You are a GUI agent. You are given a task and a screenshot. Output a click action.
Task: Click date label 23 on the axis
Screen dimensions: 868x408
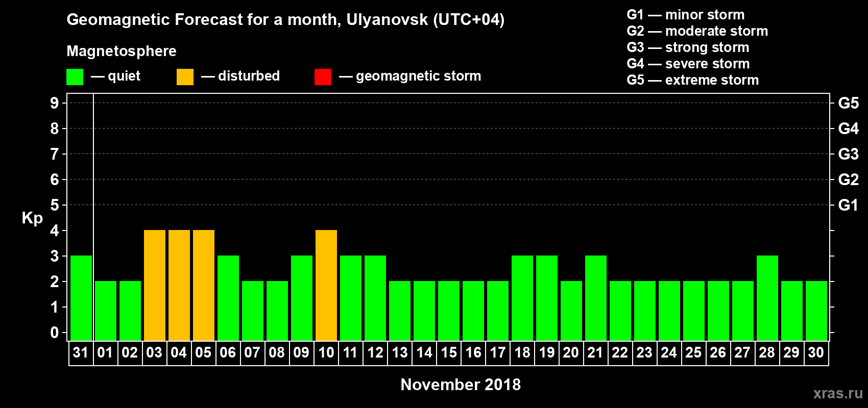click(x=644, y=353)
